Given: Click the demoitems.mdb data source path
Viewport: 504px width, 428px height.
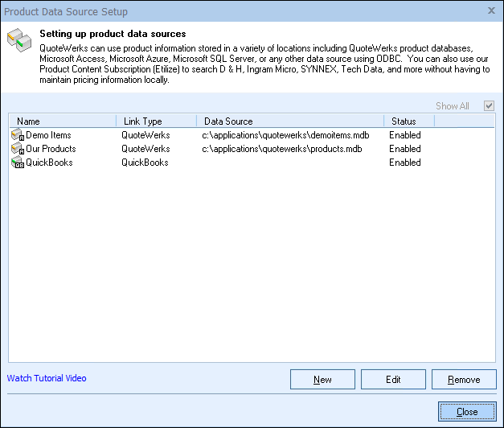Looking at the screenshot, I should 285,135.
